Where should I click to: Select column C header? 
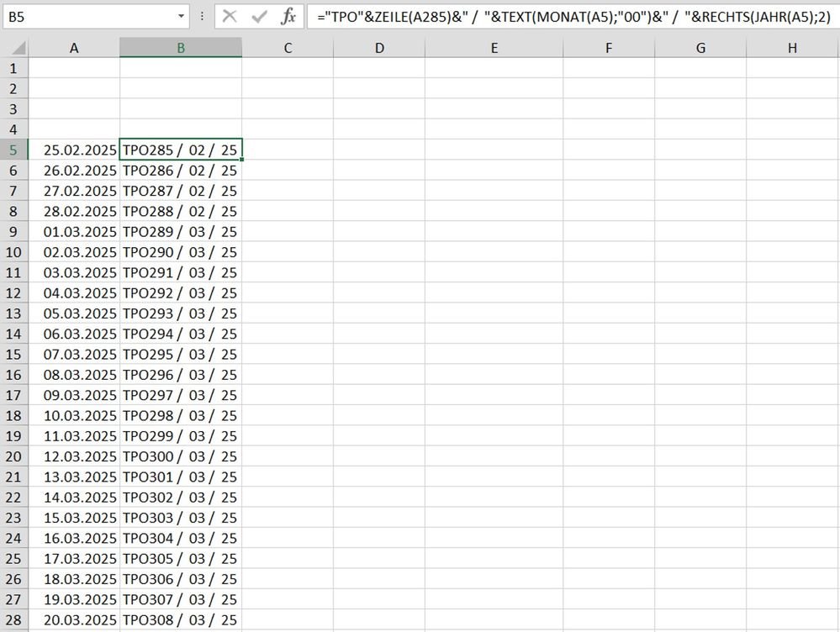click(x=288, y=48)
